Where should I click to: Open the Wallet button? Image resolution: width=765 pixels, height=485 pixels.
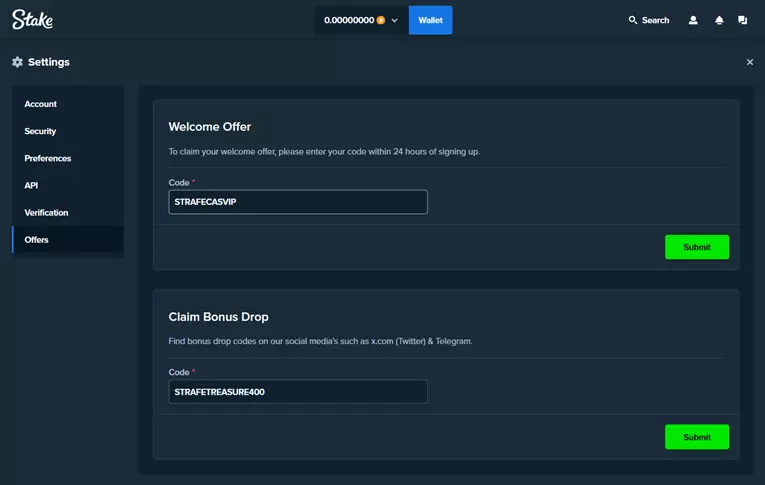tap(430, 20)
